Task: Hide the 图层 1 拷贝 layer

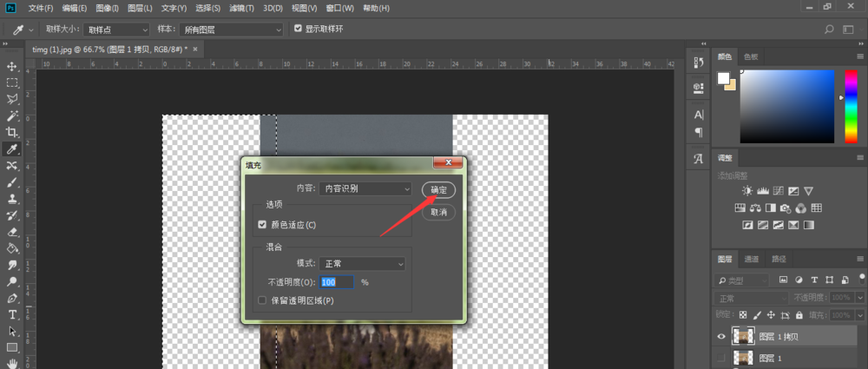Action: pyautogui.click(x=720, y=336)
